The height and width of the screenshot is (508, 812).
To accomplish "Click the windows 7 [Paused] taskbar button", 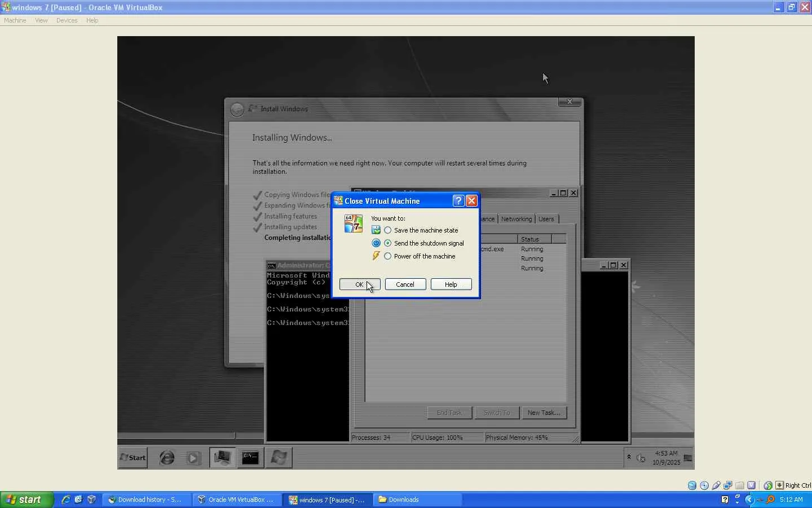I will (327, 500).
